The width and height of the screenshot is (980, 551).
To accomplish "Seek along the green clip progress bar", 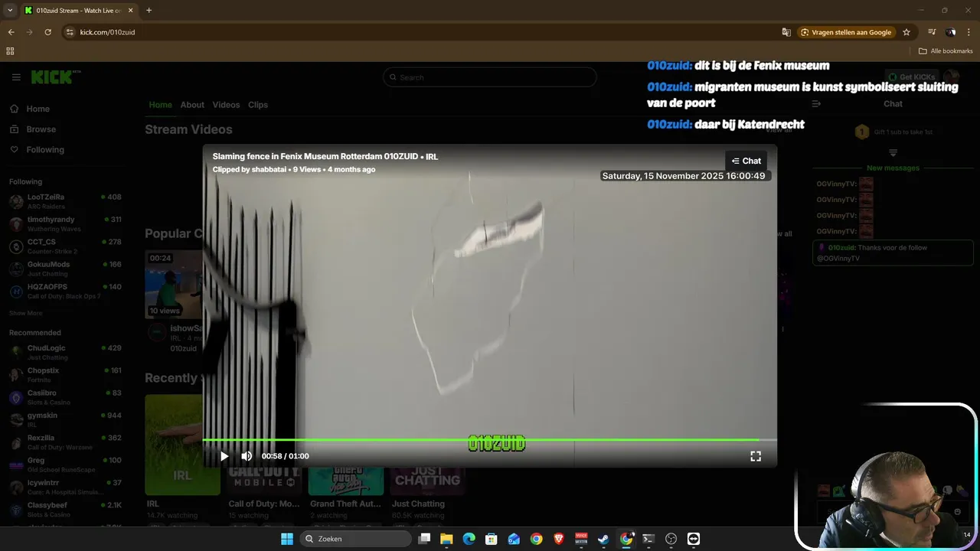I will [490, 440].
